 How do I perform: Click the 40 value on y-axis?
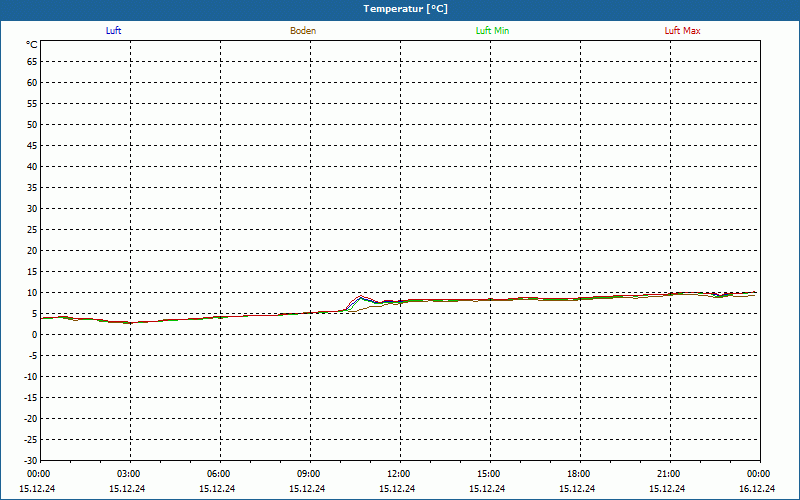pos(32,167)
